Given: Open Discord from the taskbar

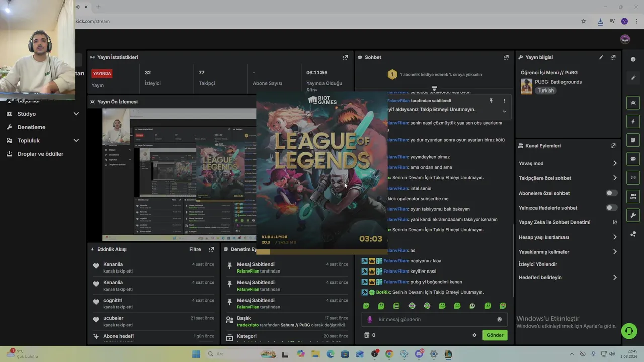Looking at the screenshot, I should tap(419, 354).
